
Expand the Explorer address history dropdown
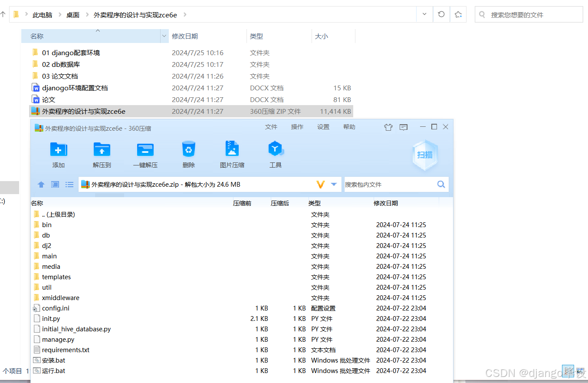[424, 14]
